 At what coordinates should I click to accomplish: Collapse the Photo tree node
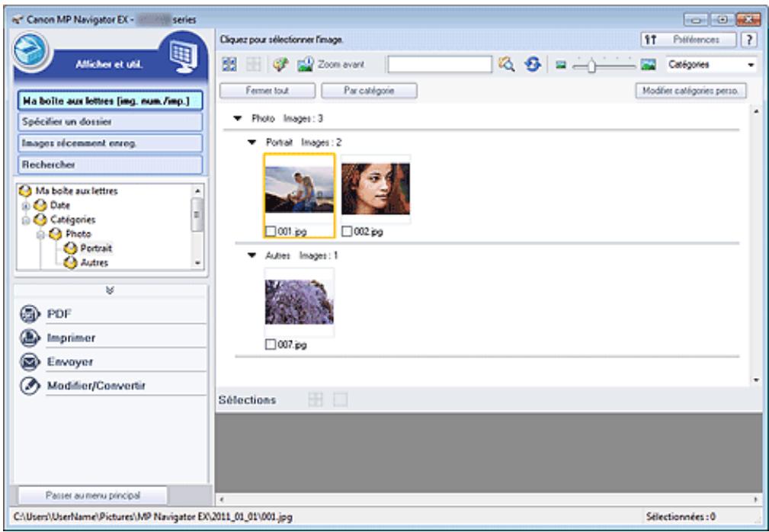click(40, 235)
